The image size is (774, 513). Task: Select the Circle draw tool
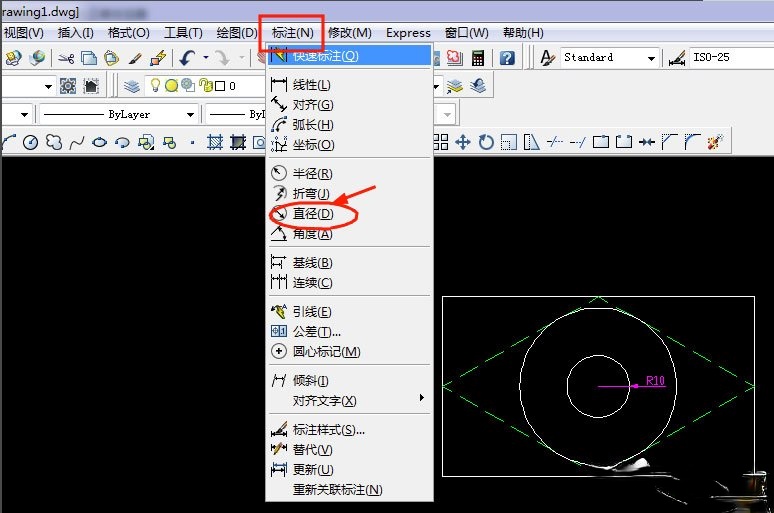click(31, 143)
